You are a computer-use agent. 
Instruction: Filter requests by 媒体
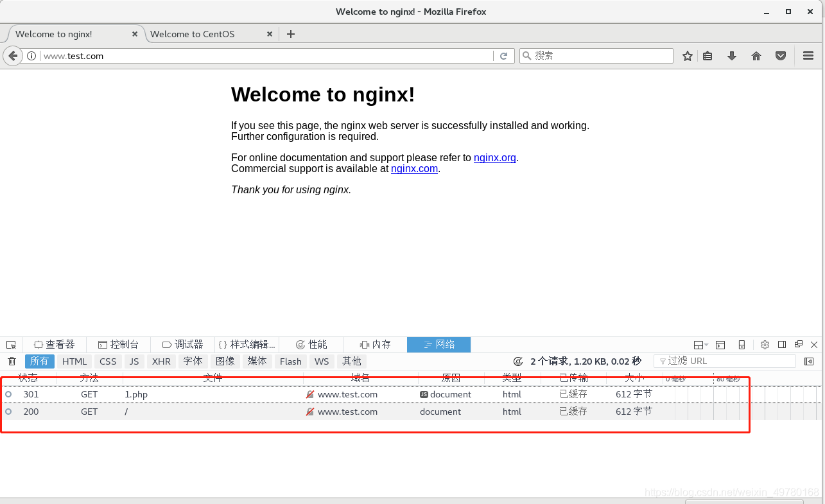257,361
